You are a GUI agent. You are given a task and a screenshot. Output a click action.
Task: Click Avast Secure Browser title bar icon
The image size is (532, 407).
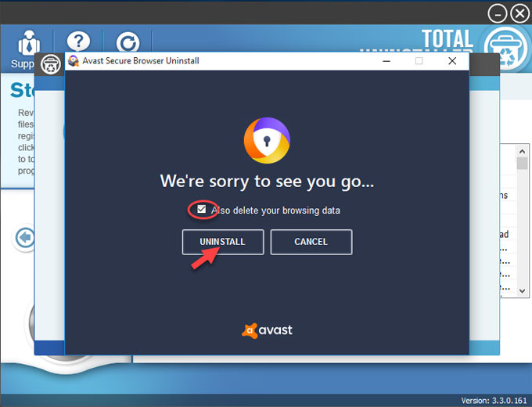[74, 61]
